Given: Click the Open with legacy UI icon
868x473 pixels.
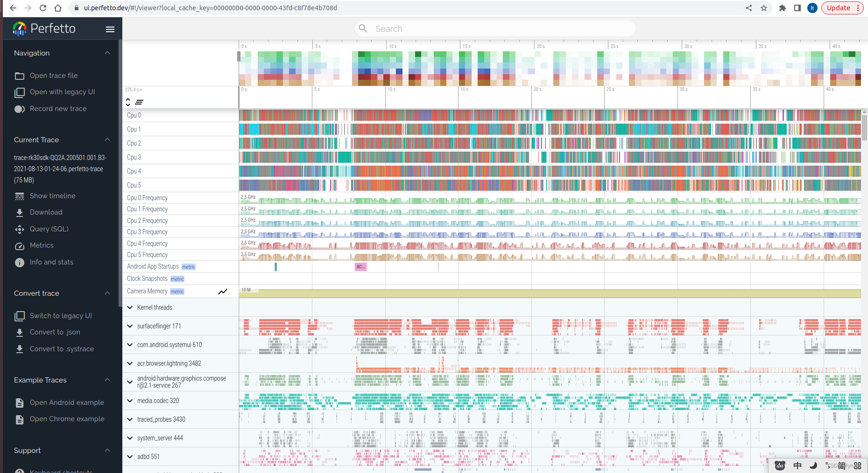Looking at the screenshot, I should 20,92.
